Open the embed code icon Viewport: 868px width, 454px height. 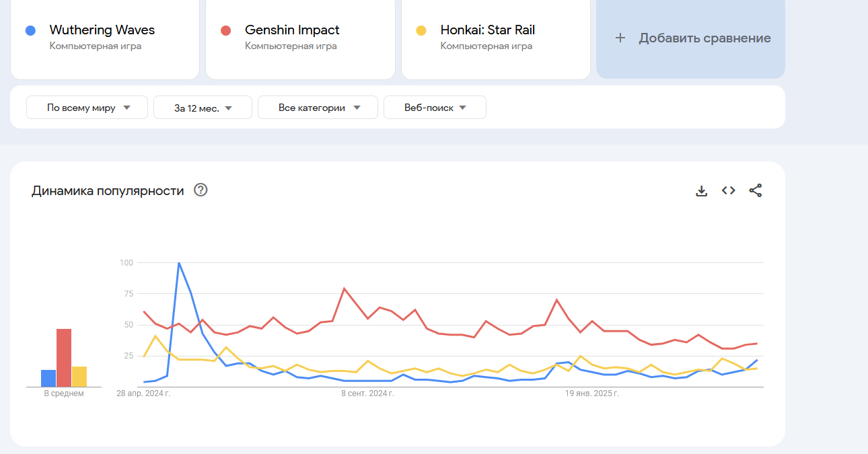[728, 190]
